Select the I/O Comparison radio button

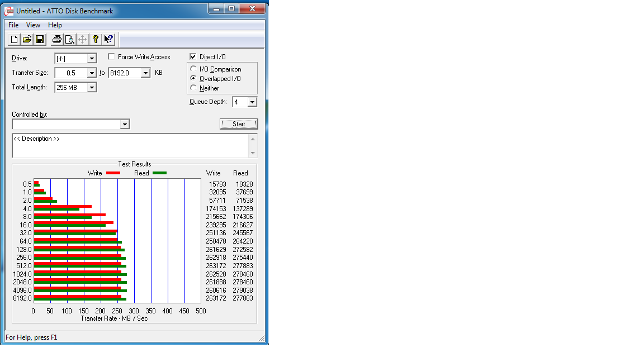pyautogui.click(x=193, y=69)
